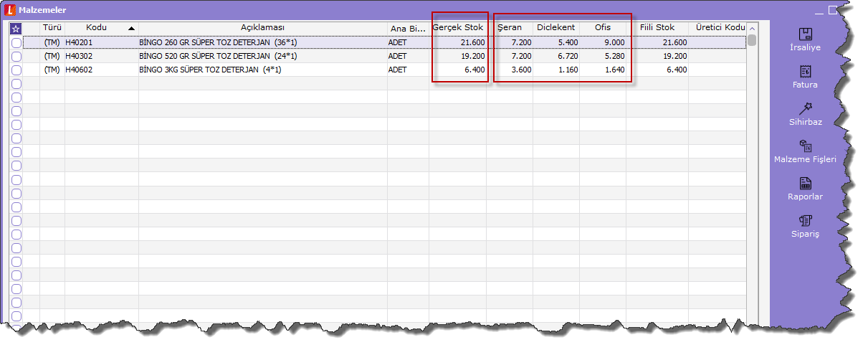Open Malzeme Fişleri icon
The width and height of the screenshot is (868, 350).
tap(805, 146)
